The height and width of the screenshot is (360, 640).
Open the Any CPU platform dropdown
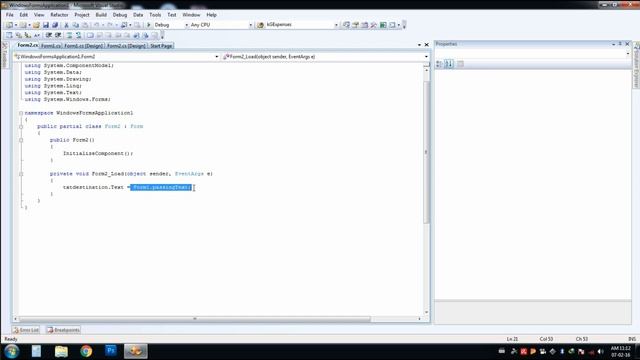tap(251, 25)
